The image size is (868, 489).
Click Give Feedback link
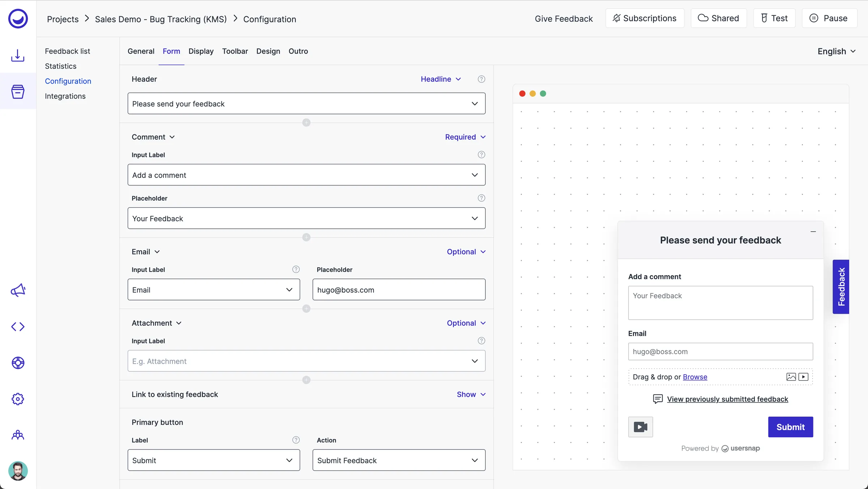point(564,18)
